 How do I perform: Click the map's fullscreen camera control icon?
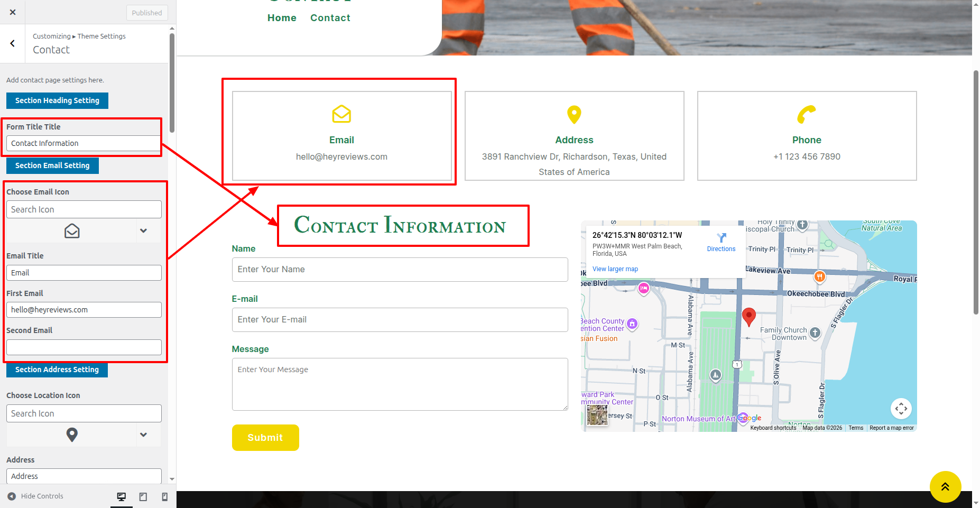tap(901, 408)
